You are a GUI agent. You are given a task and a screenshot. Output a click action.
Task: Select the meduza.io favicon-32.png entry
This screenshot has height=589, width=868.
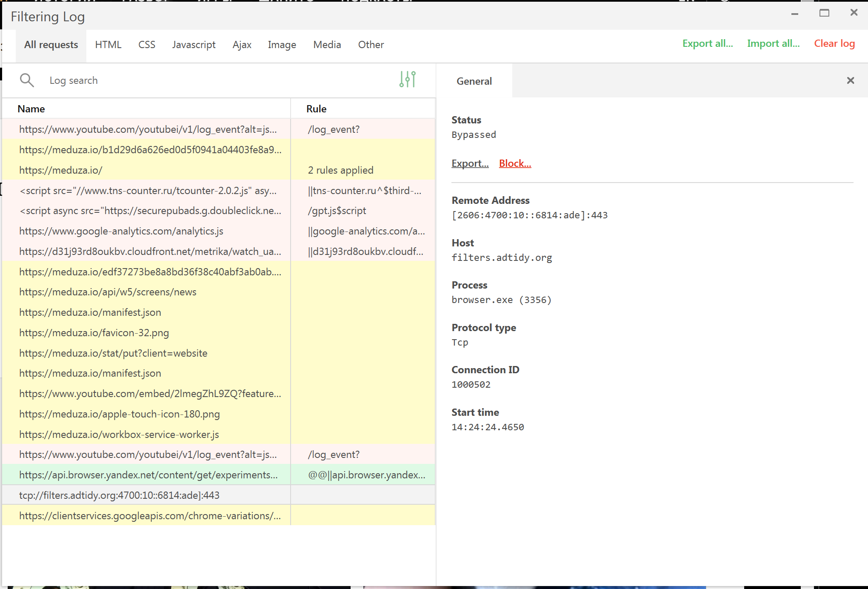point(94,332)
